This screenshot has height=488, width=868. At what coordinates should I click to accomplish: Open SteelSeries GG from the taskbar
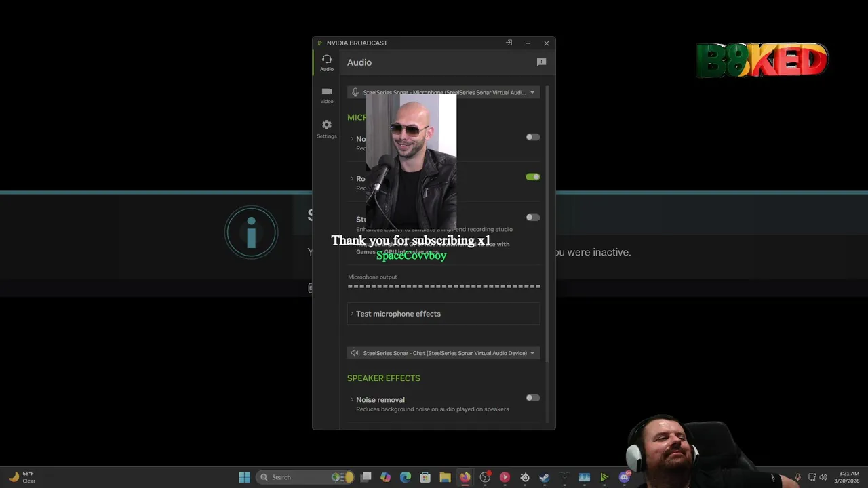click(x=525, y=477)
